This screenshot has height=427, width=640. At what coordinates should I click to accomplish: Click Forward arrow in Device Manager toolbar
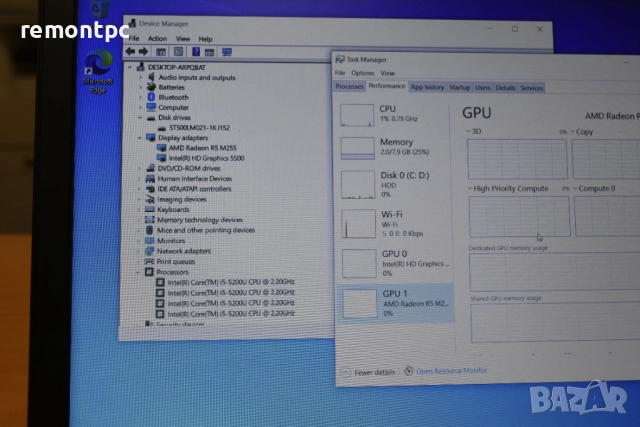click(143, 51)
